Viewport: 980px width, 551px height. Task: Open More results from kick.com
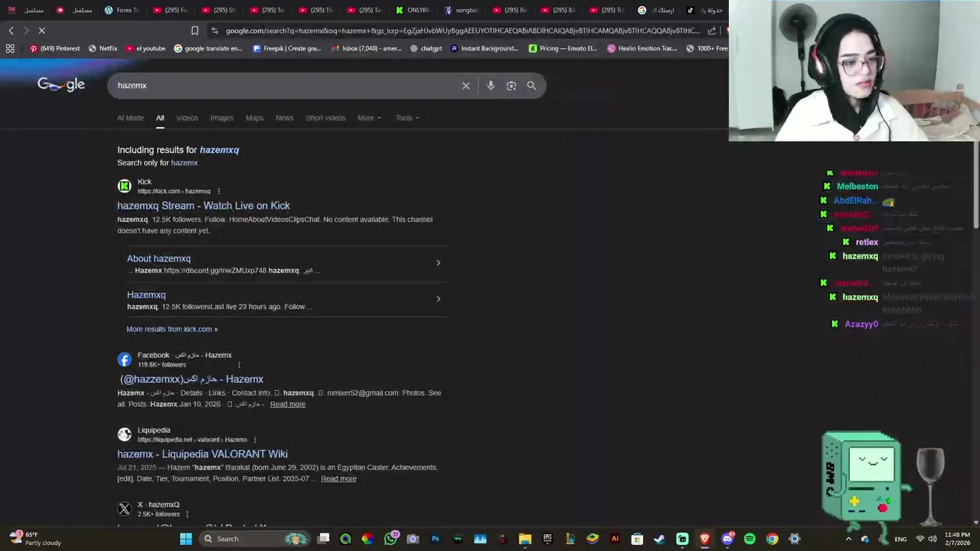(172, 329)
